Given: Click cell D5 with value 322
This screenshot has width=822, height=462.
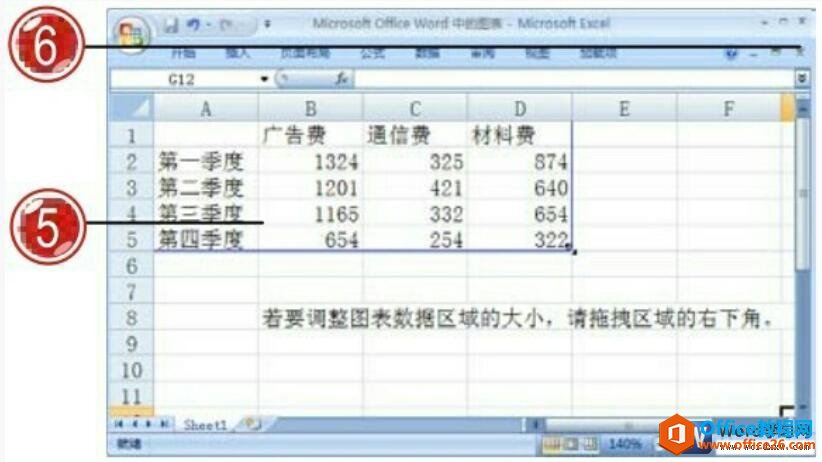Looking at the screenshot, I should click(520, 239).
